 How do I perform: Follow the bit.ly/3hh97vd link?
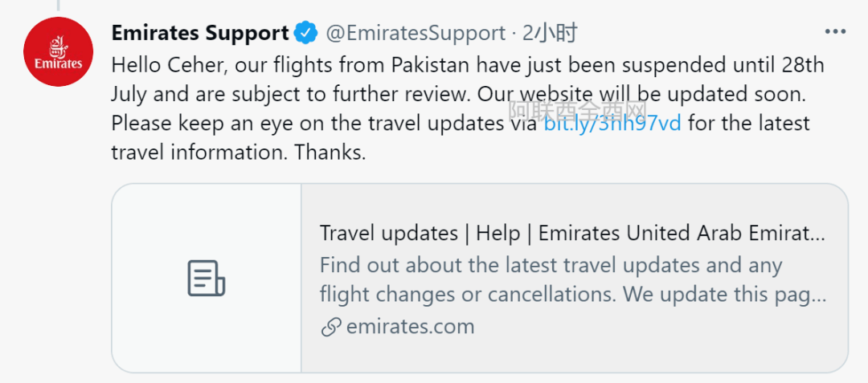(x=613, y=124)
